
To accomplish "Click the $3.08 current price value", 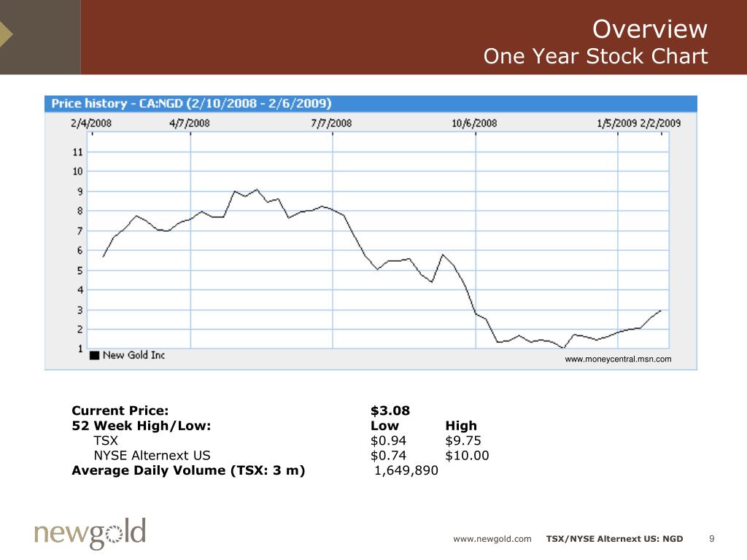I will [390, 411].
